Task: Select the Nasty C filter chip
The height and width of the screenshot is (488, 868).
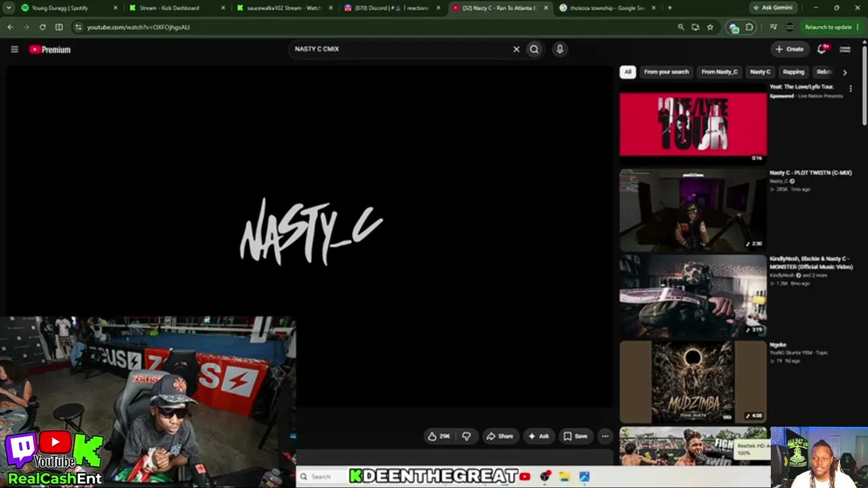Action: (760, 72)
